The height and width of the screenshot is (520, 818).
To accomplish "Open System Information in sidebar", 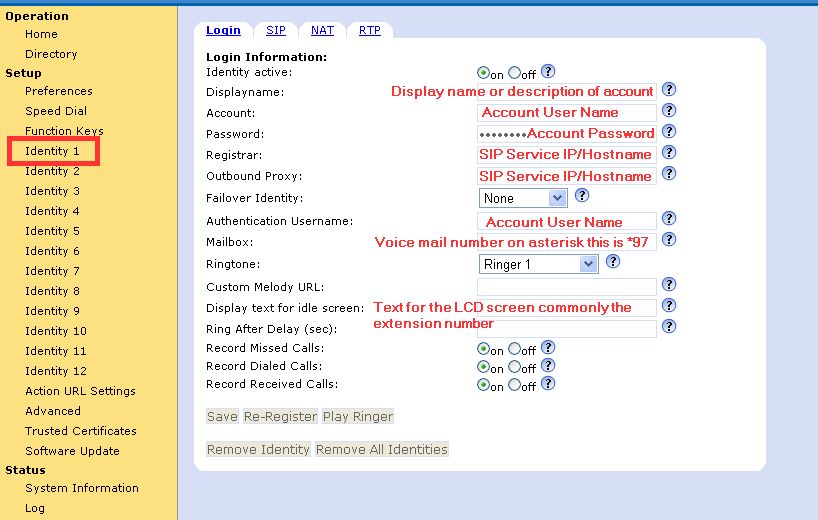I will click(82, 488).
